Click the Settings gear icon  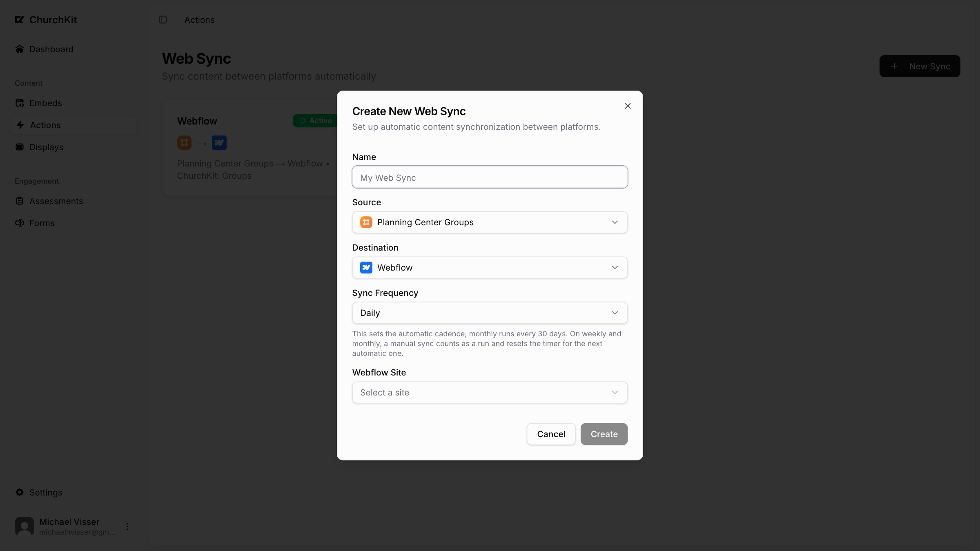[x=20, y=492]
